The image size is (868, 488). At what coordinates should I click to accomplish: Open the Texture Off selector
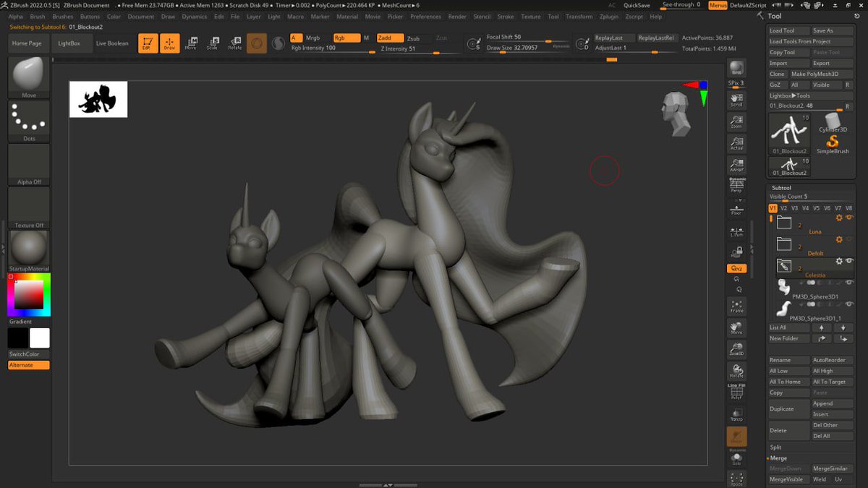coord(29,207)
